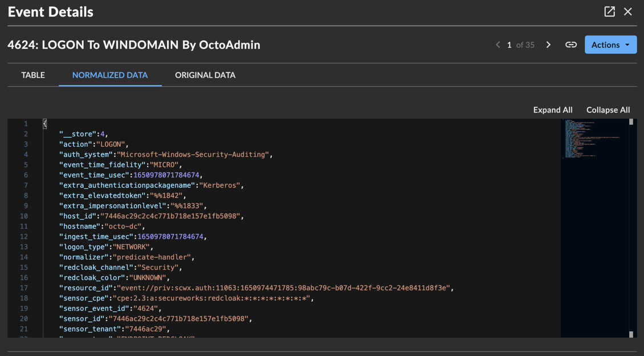Click the "Microsoft-Windows-Security-Auditing" value
This screenshot has width=644, height=356.
click(x=193, y=155)
